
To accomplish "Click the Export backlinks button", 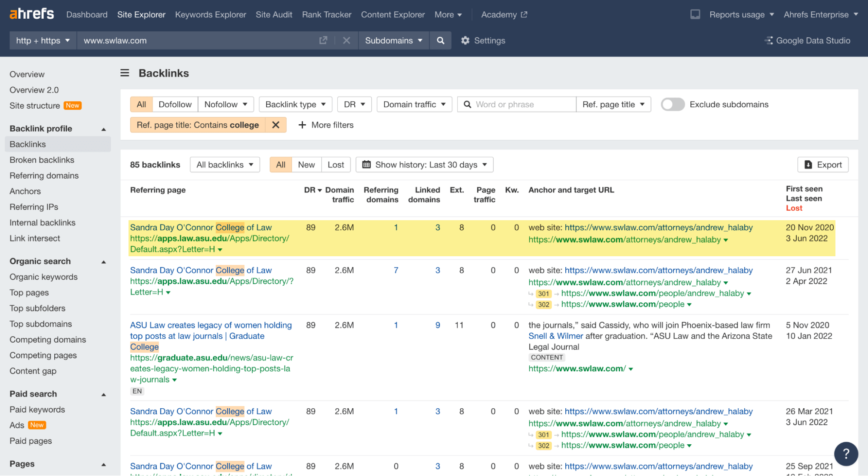I will click(823, 165).
